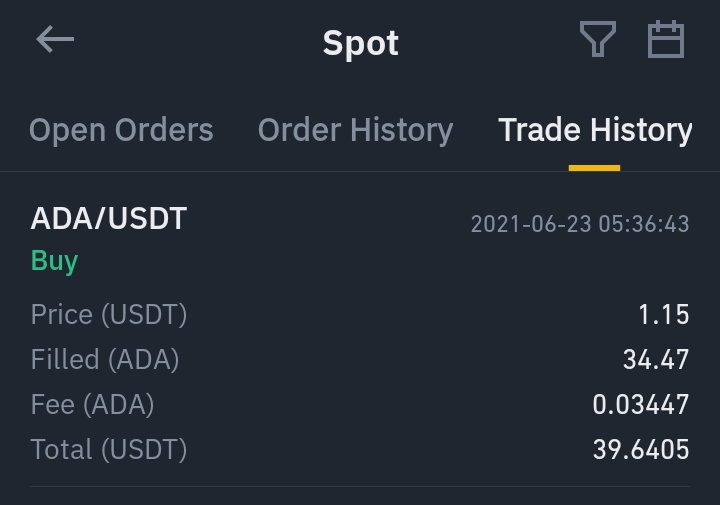Select the fee value 0.03447
This screenshot has width=720, height=505.
641,404
